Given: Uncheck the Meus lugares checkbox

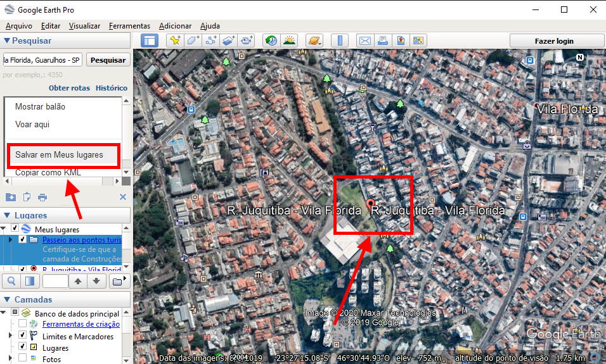Looking at the screenshot, I should coord(15,228).
